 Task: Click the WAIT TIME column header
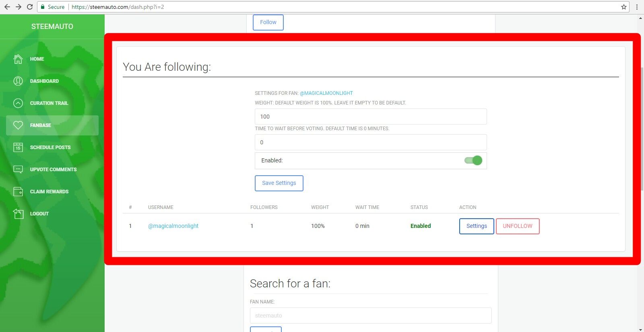click(367, 207)
